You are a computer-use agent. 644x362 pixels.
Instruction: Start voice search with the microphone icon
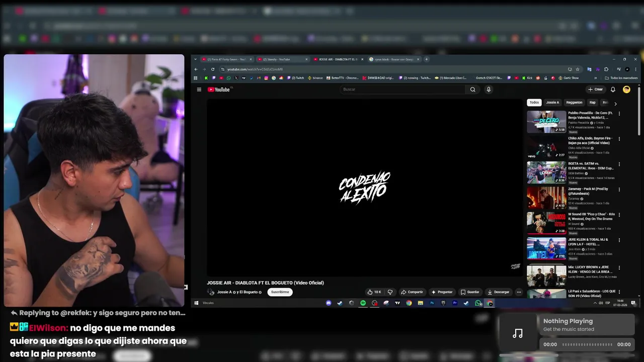pos(488,89)
